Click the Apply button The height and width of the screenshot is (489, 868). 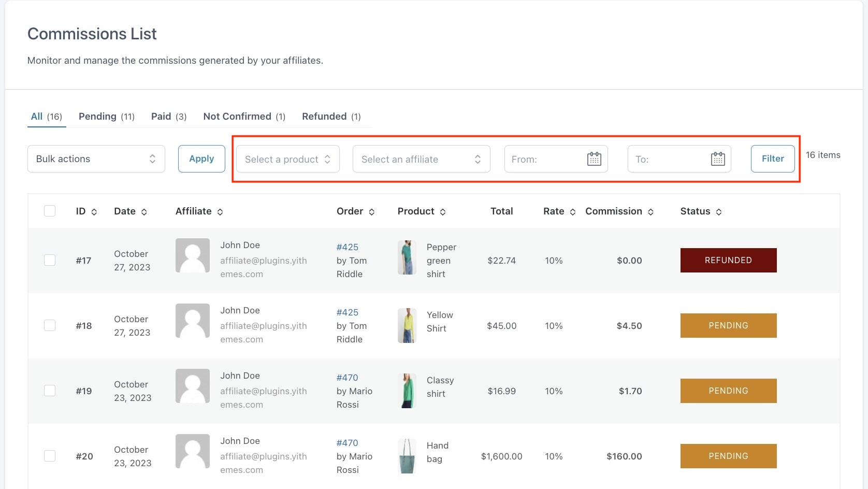coord(201,159)
